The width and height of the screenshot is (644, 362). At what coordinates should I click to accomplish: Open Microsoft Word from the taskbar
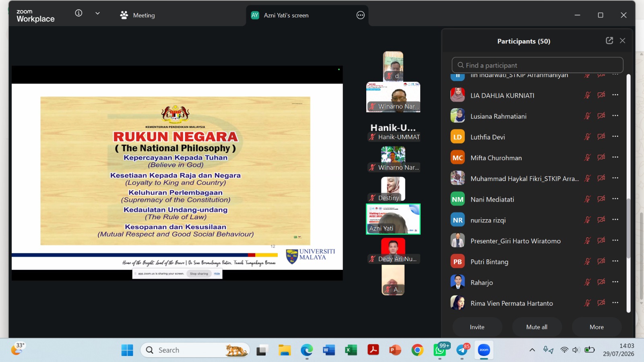(x=329, y=350)
